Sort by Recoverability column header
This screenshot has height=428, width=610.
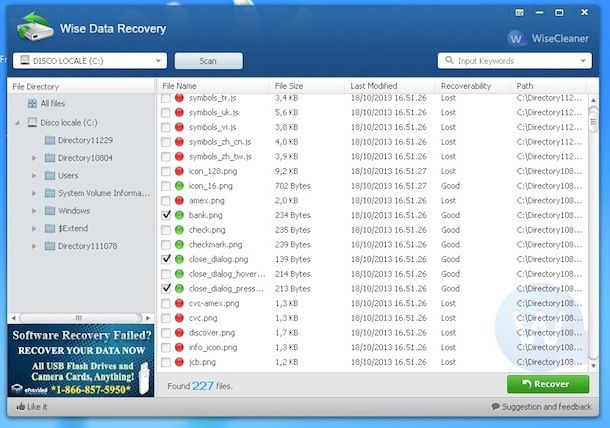click(x=472, y=86)
